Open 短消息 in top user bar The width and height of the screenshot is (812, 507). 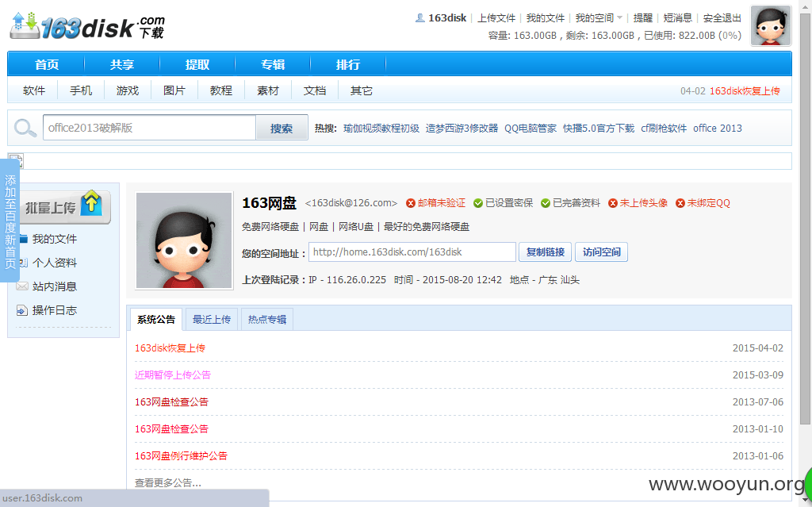[678, 18]
